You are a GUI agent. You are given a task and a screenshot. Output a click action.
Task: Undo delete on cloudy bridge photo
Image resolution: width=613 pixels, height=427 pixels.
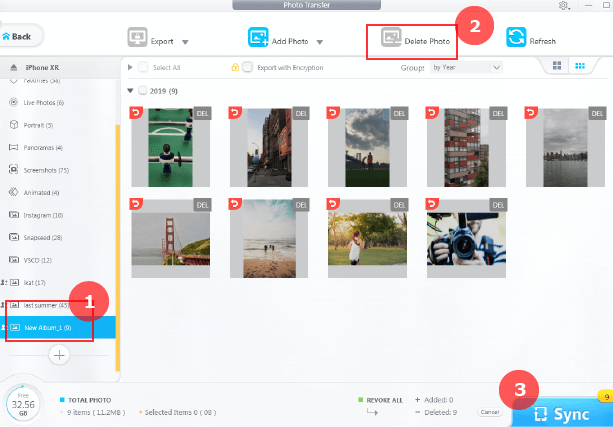coord(333,113)
